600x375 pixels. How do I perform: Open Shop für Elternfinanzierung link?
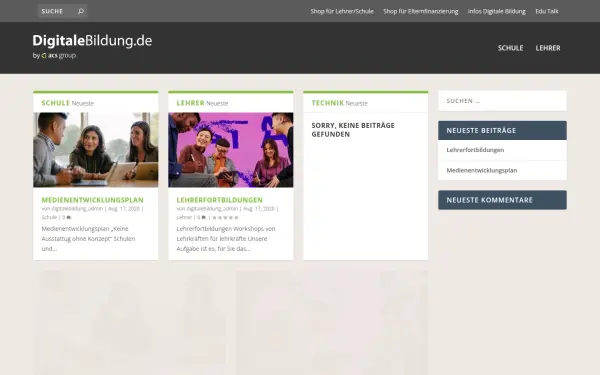tap(421, 11)
